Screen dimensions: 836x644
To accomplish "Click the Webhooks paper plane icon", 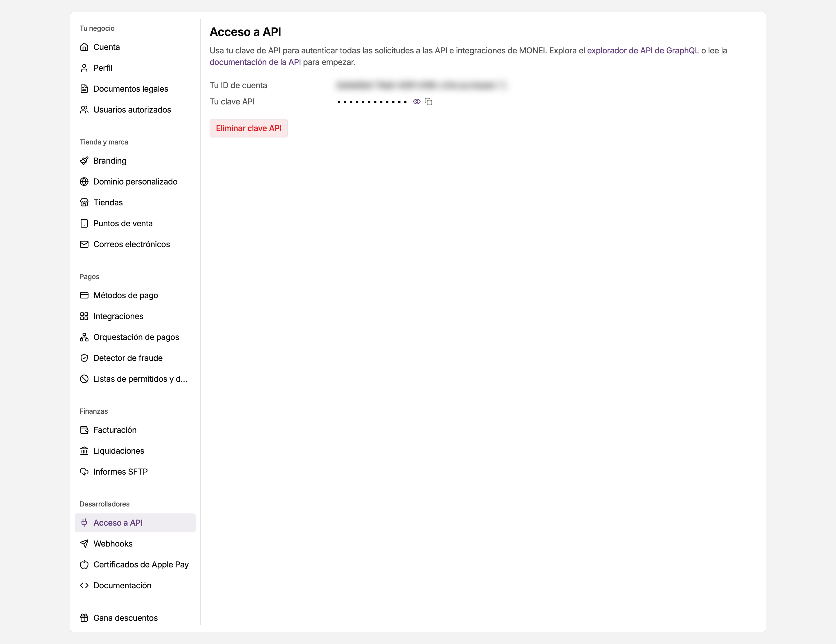I will 84,544.
